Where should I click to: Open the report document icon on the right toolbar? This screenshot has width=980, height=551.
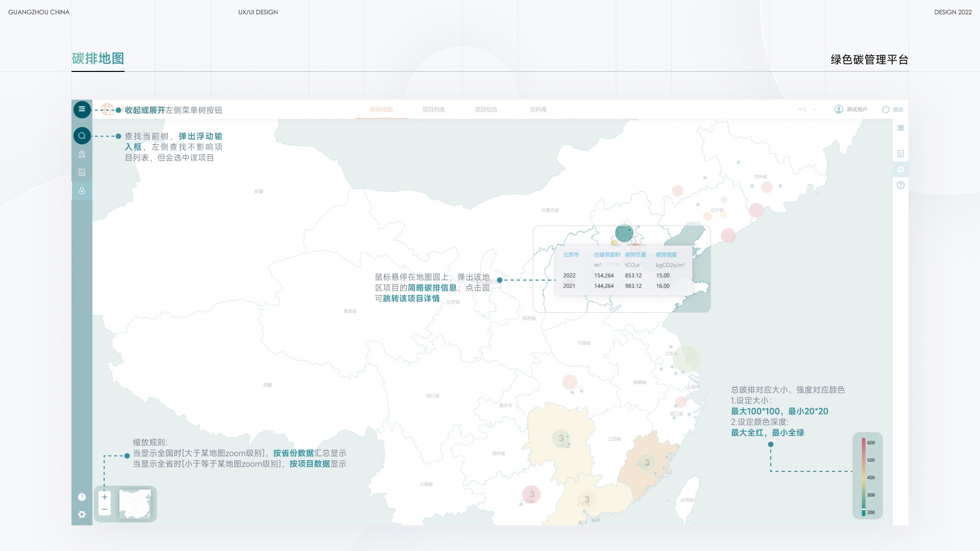coord(900,154)
